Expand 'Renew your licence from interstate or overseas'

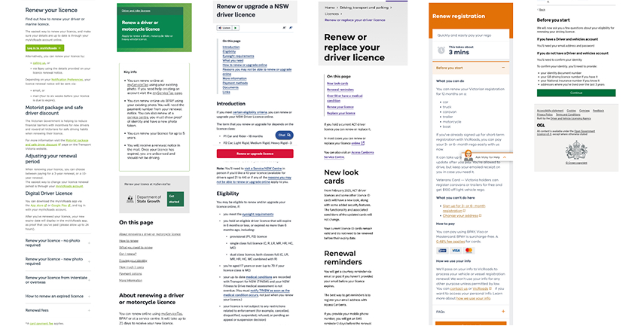tap(57, 279)
